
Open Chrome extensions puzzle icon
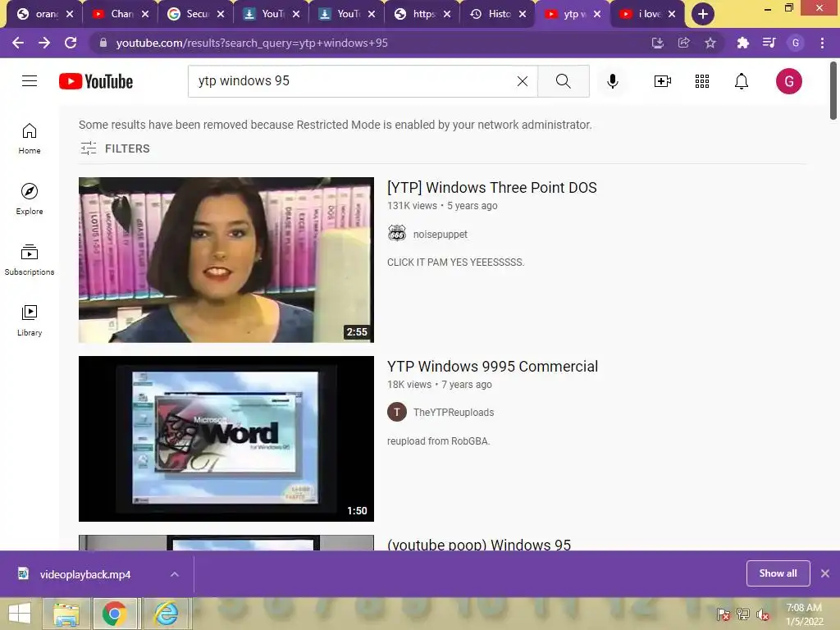click(742, 43)
